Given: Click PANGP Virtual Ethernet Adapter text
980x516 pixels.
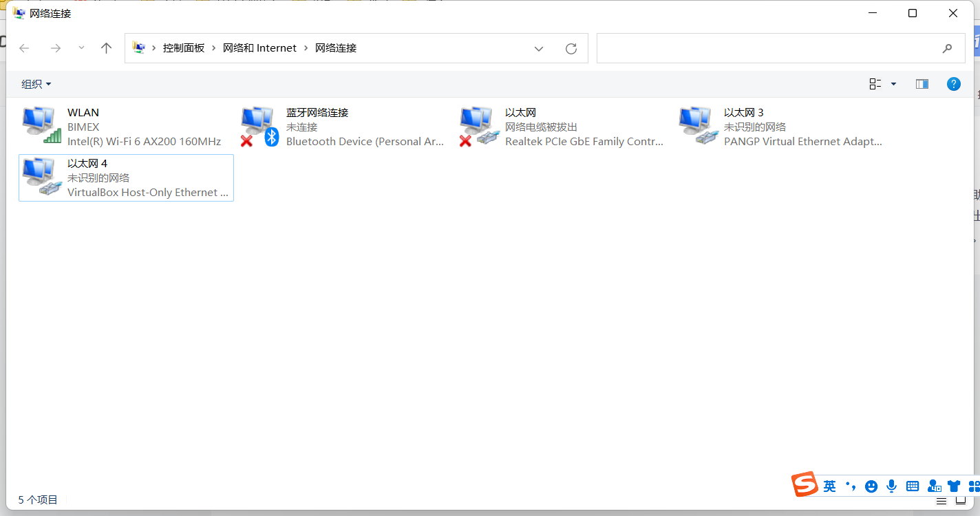Looking at the screenshot, I should [x=803, y=142].
